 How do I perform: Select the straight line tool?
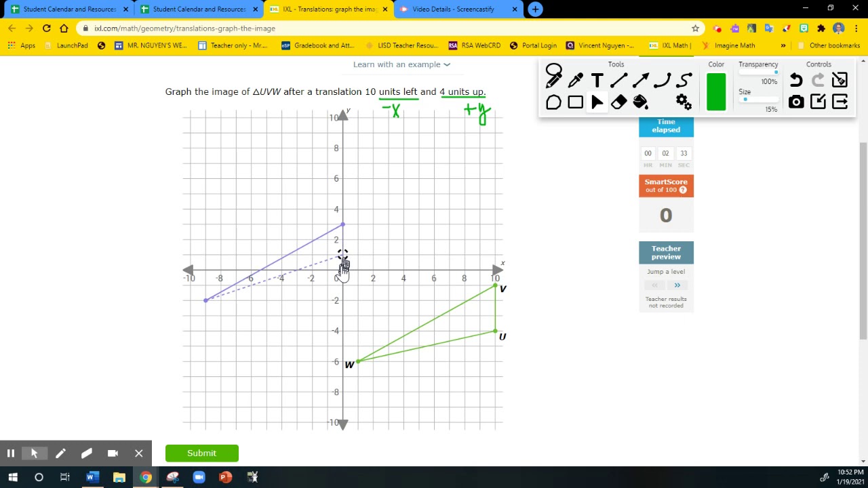pos(618,81)
